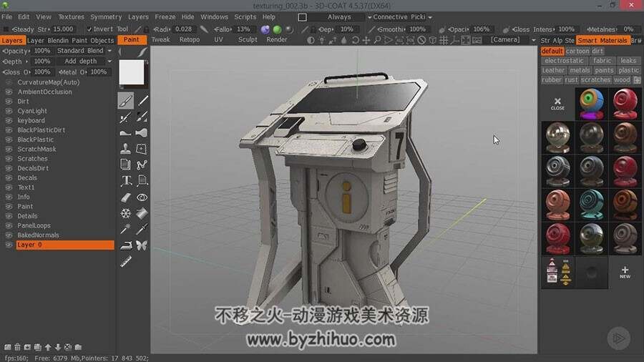The width and height of the screenshot is (644, 362).
Task: Select the Layer 0 row
Action: (x=65, y=245)
